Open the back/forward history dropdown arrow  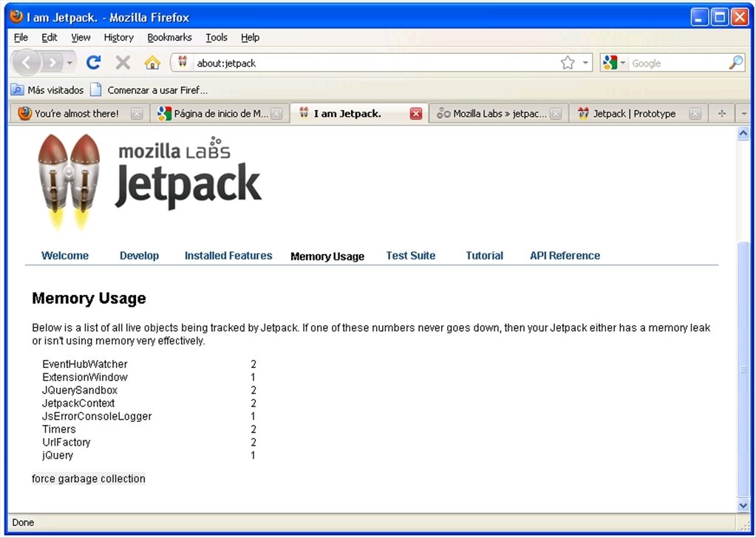(x=70, y=63)
